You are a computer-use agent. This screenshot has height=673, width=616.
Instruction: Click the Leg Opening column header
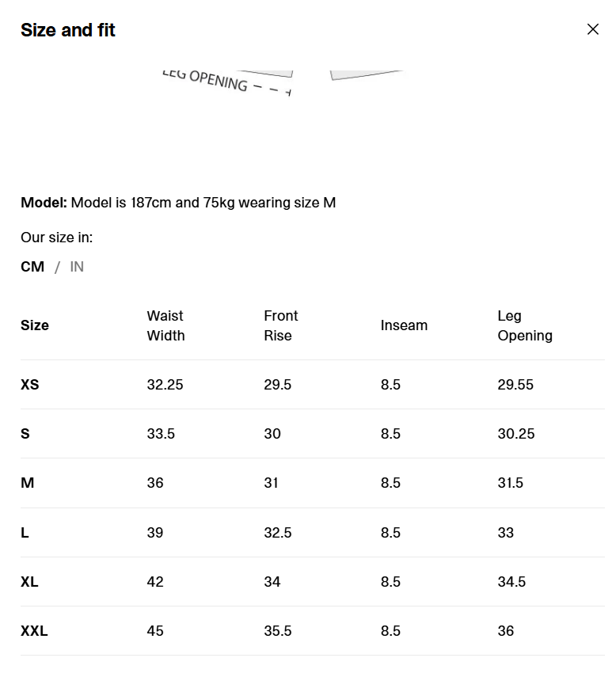click(525, 325)
